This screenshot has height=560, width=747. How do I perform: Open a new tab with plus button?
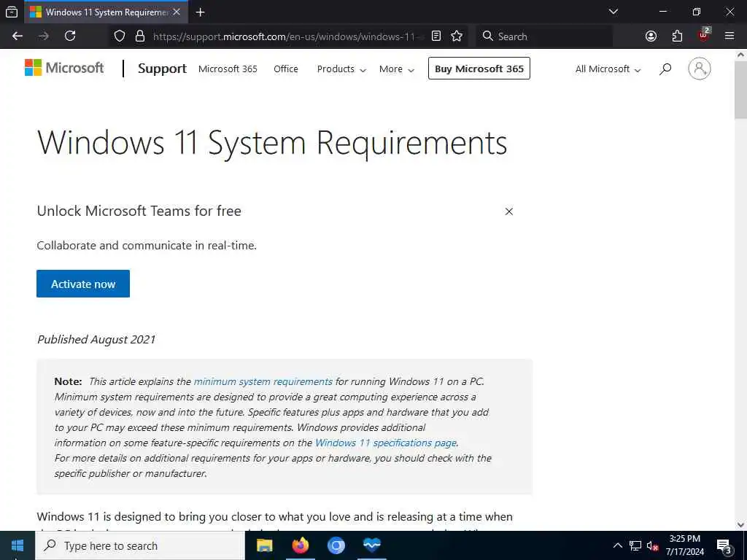(x=200, y=12)
